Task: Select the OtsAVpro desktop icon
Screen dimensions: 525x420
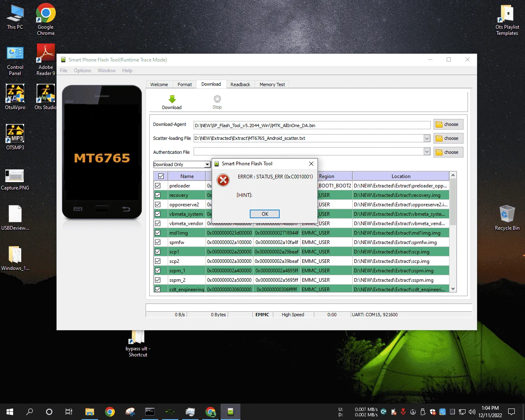Action: click(x=15, y=97)
